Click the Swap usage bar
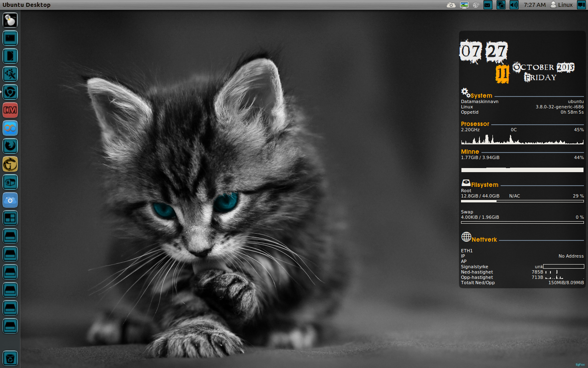588x368 pixels. (522, 222)
